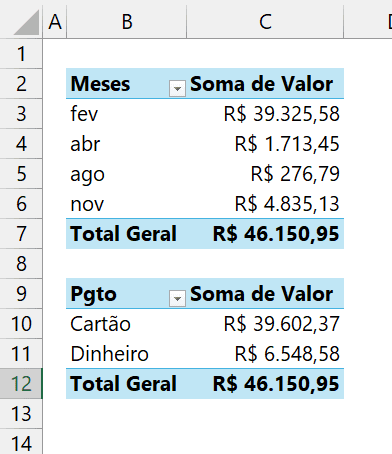Select the nov row label

click(126, 204)
